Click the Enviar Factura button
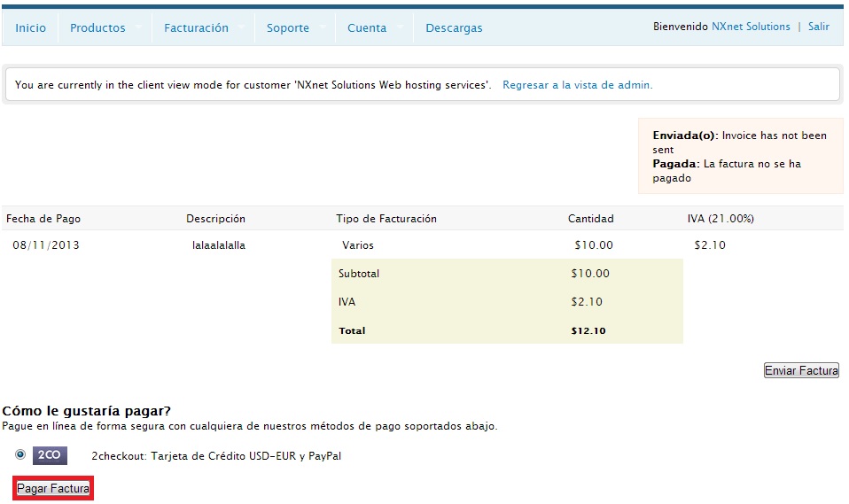This screenshot has width=849, height=504. 801,370
